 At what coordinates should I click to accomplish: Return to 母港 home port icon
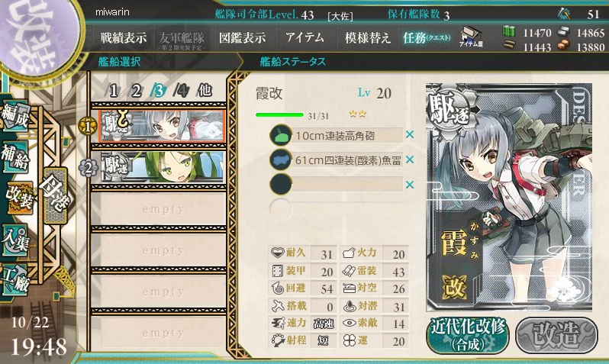[x=55, y=195]
